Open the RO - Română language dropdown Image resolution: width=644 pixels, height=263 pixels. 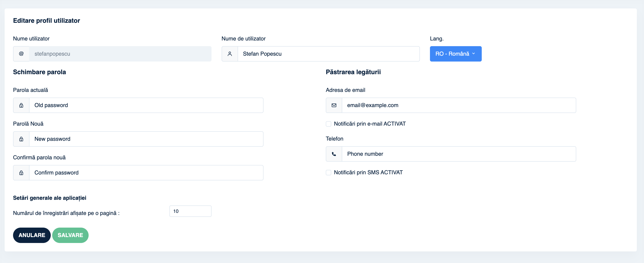(455, 54)
